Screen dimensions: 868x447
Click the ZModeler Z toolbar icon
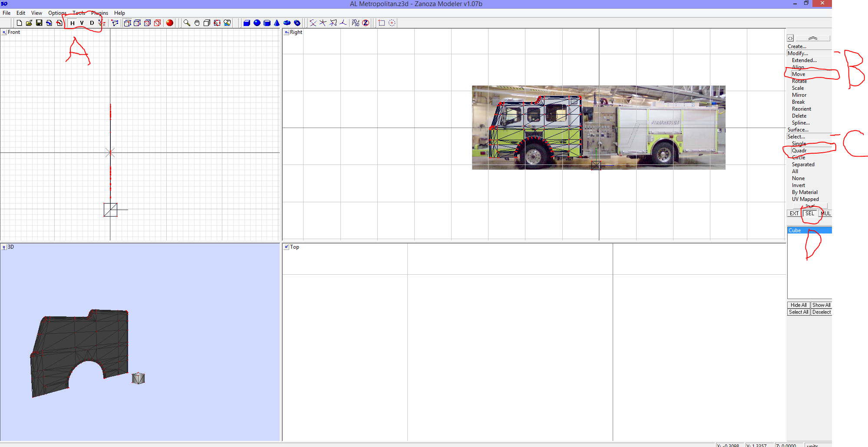point(366,23)
